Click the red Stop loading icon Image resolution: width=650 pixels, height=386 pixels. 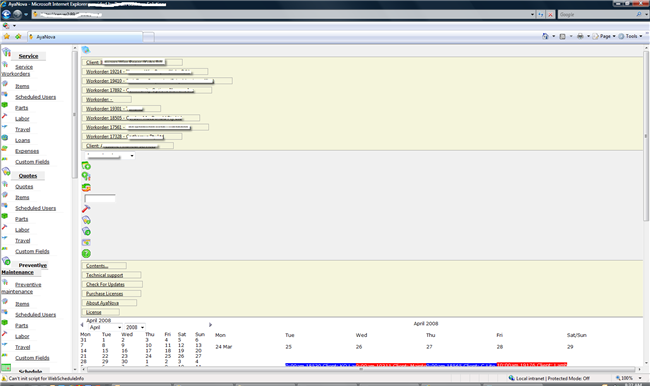tap(551, 15)
